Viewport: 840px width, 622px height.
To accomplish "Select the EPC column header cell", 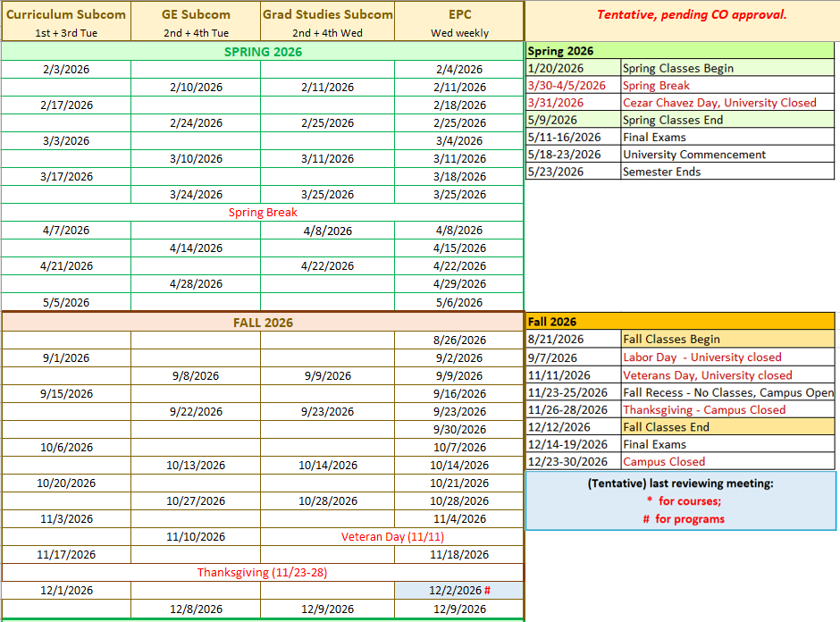I will (x=459, y=21).
